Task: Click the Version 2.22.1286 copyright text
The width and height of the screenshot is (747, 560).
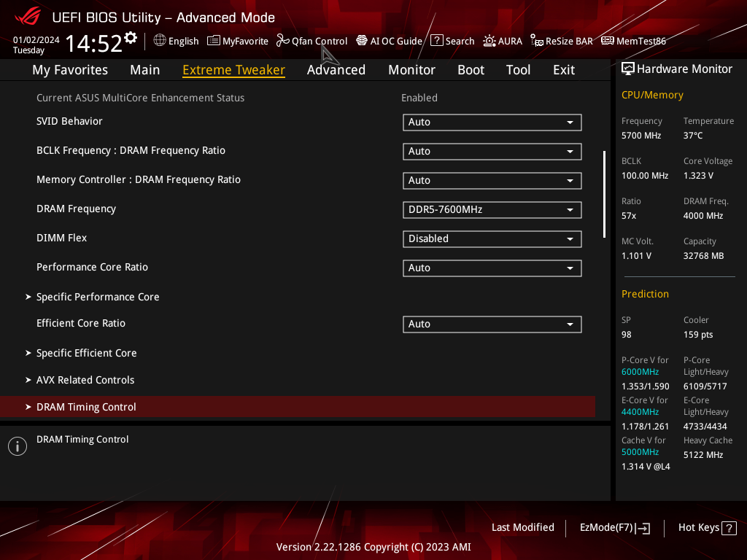Action: [x=373, y=547]
